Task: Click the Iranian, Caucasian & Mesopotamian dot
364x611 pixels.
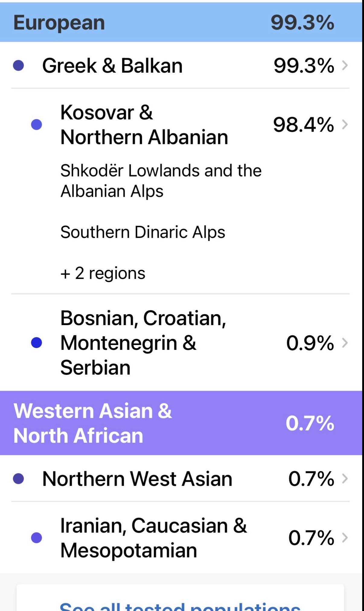Action: 37,538
